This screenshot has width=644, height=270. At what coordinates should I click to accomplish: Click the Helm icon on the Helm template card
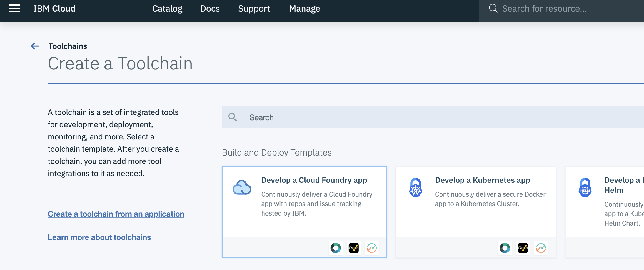585,187
